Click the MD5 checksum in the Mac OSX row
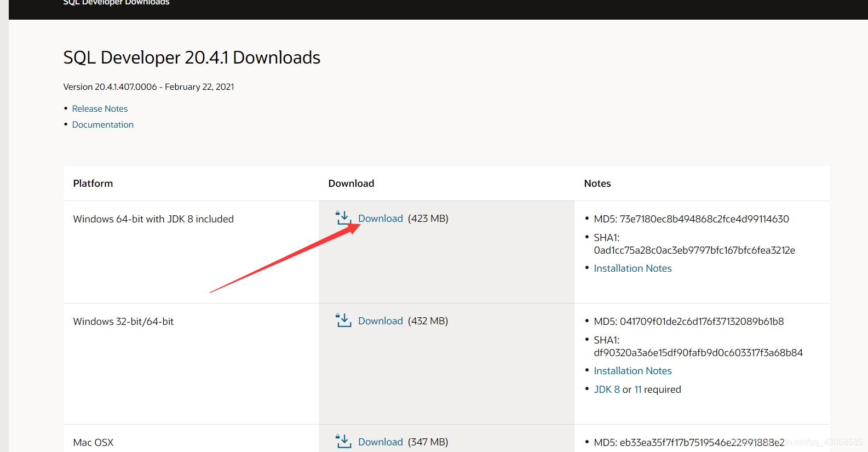 689,442
